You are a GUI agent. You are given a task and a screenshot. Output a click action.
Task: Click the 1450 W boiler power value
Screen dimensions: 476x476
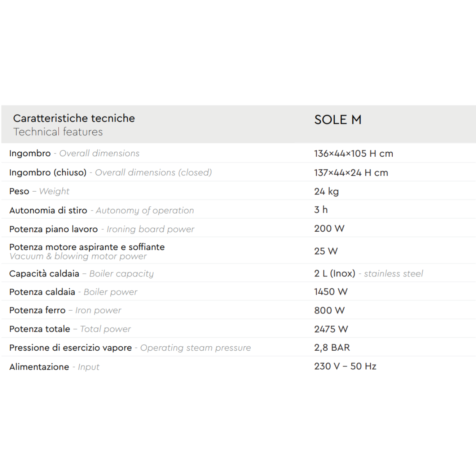point(331,292)
